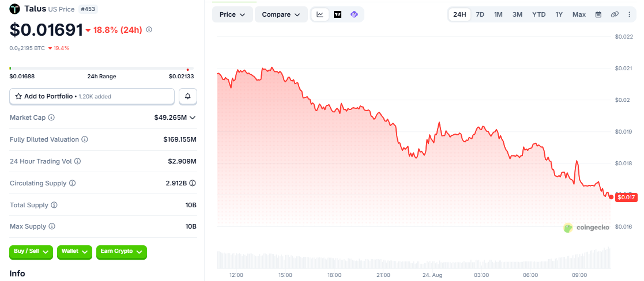Screen dimensions: 644x281
Task: Click Add to Portfolio button
Action: (x=92, y=96)
